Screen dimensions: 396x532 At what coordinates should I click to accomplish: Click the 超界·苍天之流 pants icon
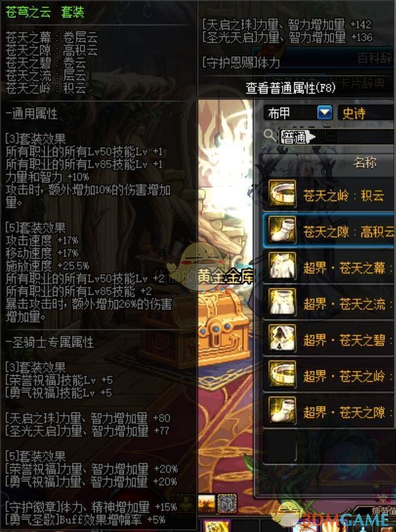[x=282, y=302]
